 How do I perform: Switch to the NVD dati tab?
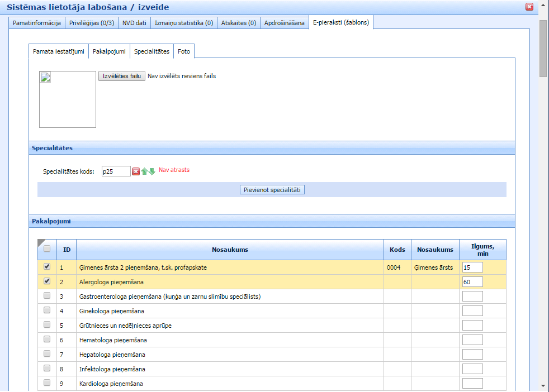(134, 23)
